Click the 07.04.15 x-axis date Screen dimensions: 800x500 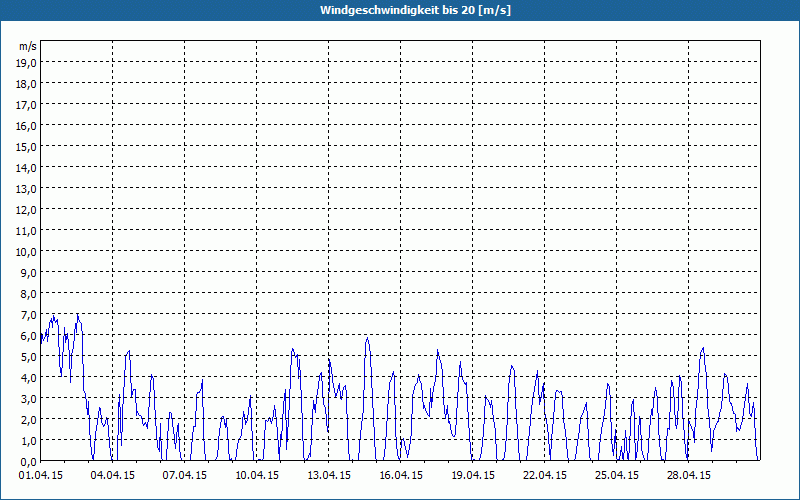click(x=185, y=476)
